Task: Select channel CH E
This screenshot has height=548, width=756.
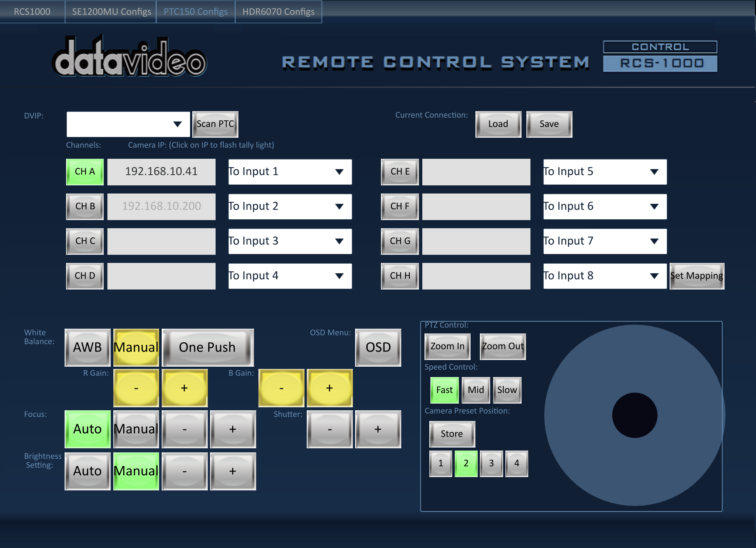Action: [x=400, y=172]
